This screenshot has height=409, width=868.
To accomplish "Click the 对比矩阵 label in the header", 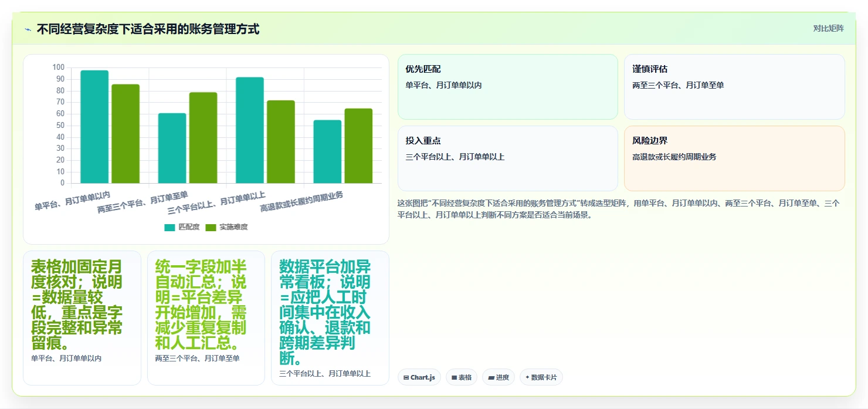I will click(828, 28).
